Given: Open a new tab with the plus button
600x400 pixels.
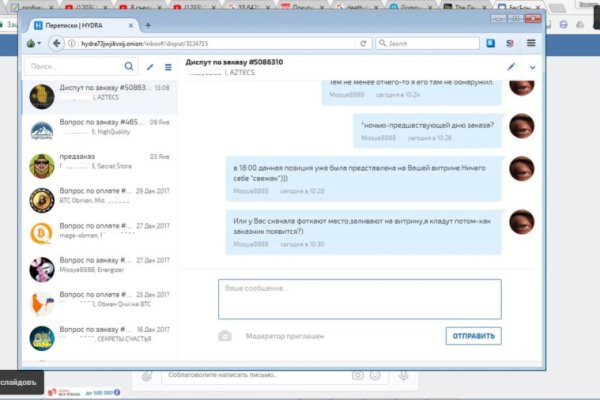Looking at the screenshot, I should pyautogui.click(x=148, y=24).
